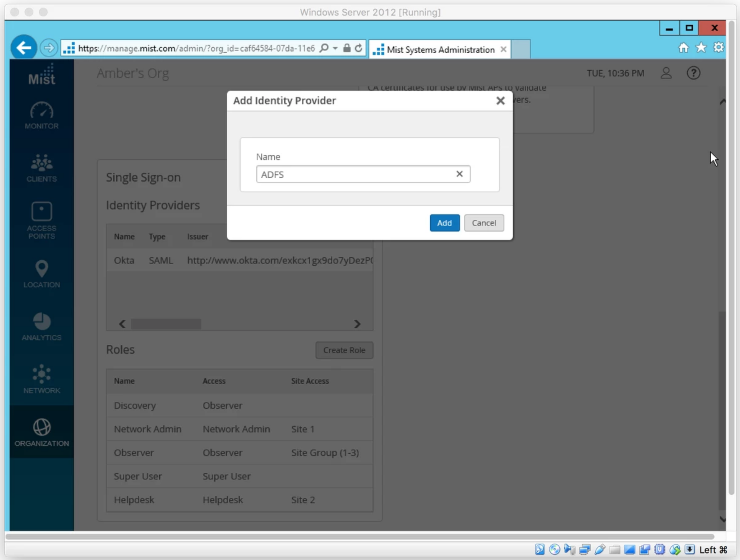This screenshot has height=560, width=740.
Task: Open new blank browser tab
Action: [521, 49]
